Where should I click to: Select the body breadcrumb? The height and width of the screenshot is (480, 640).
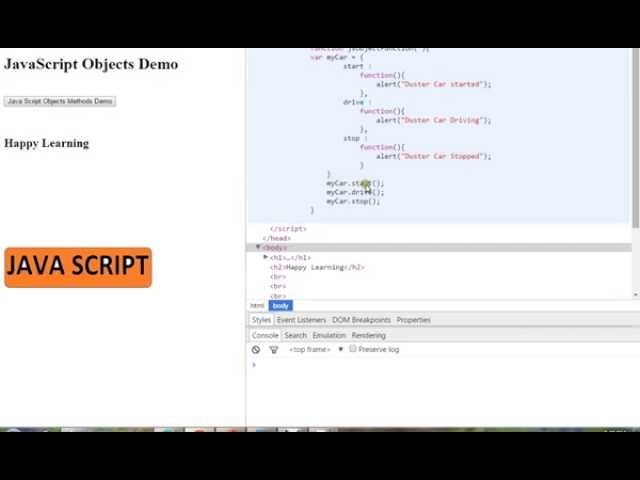pos(280,306)
